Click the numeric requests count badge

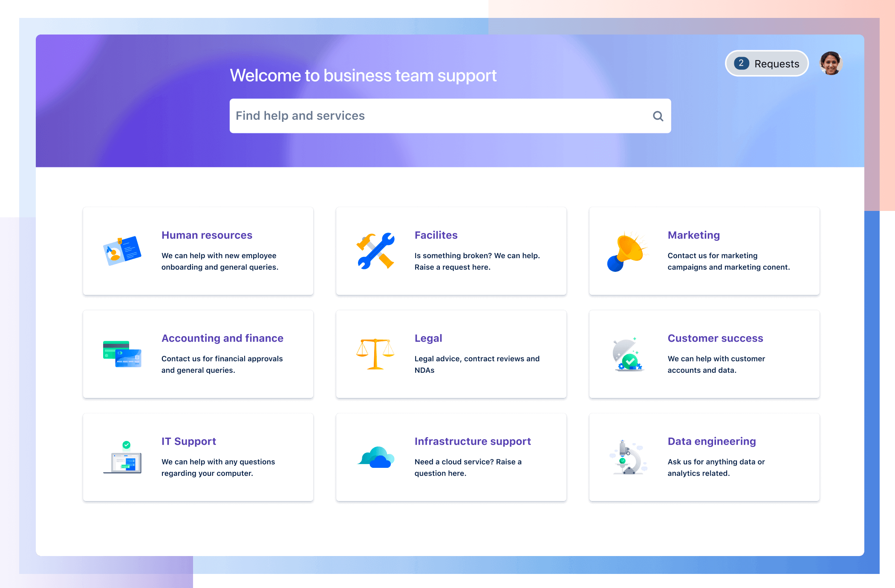(x=742, y=63)
